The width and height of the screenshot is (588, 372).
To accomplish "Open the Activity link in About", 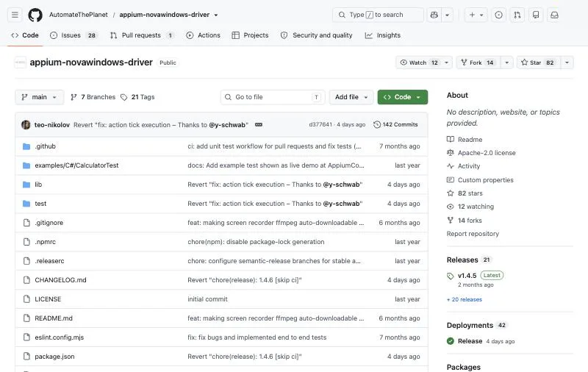I will coord(464,166).
